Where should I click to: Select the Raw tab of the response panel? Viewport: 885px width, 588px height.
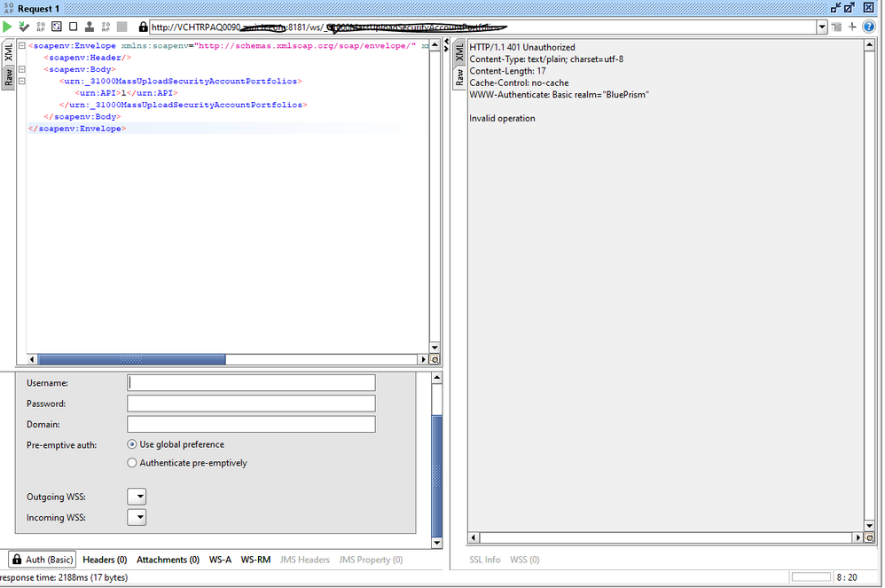click(459, 78)
